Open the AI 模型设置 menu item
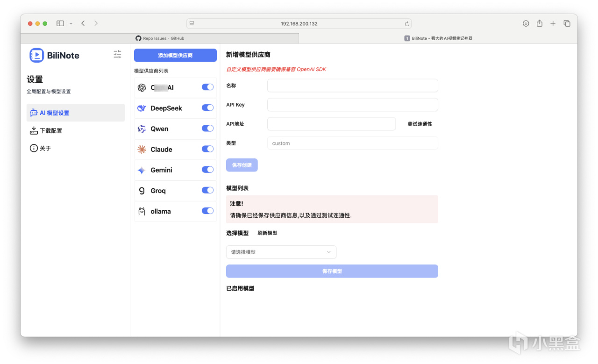 pyautogui.click(x=76, y=113)
